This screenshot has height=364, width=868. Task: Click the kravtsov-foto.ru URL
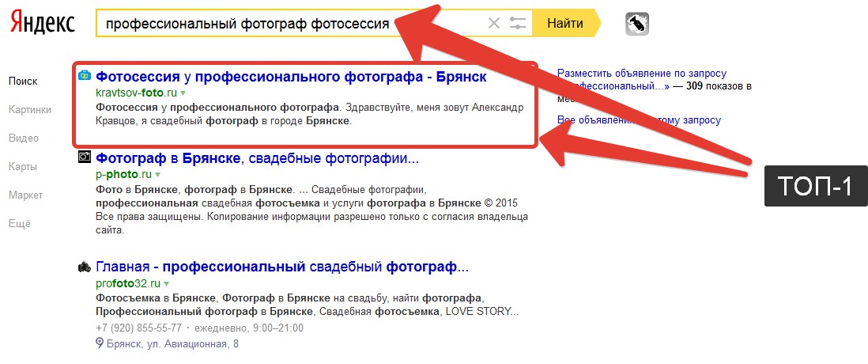pyautogui.click(x=137, y=93)
